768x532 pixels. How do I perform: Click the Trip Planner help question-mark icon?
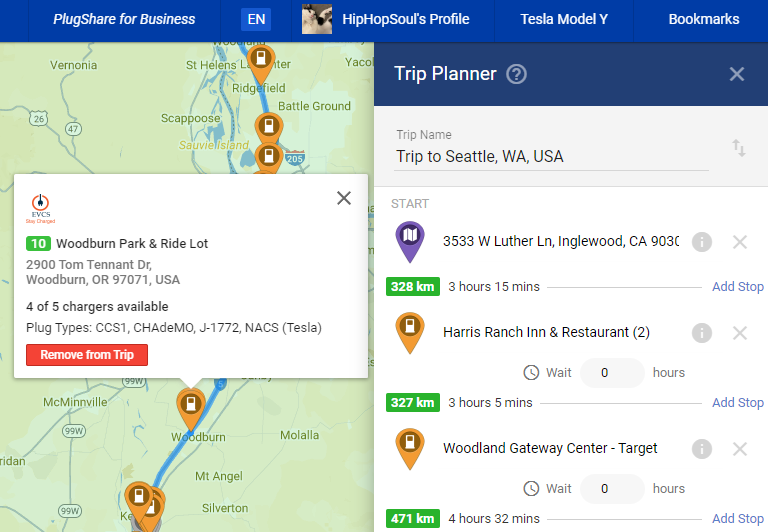(x=516, y=74)
